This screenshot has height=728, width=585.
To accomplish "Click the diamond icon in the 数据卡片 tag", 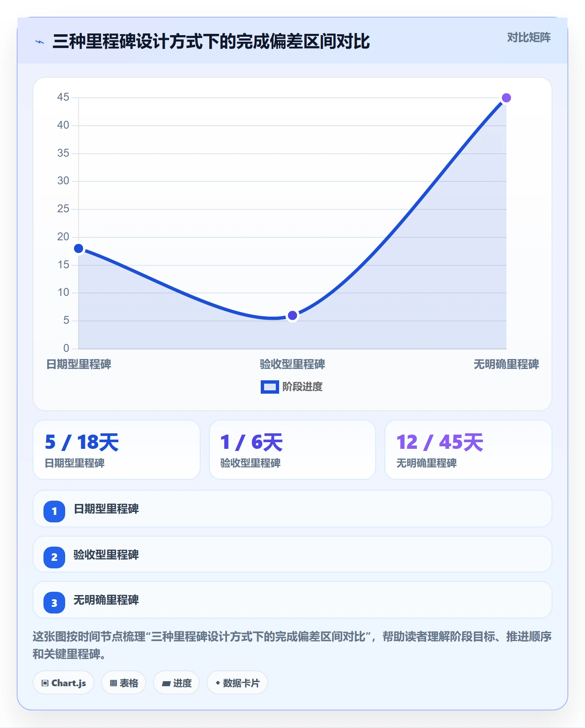I will tap(218, 683).
